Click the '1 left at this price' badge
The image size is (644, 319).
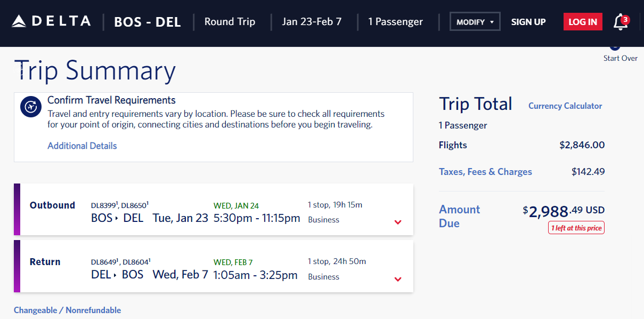click(x=576, y=227)
